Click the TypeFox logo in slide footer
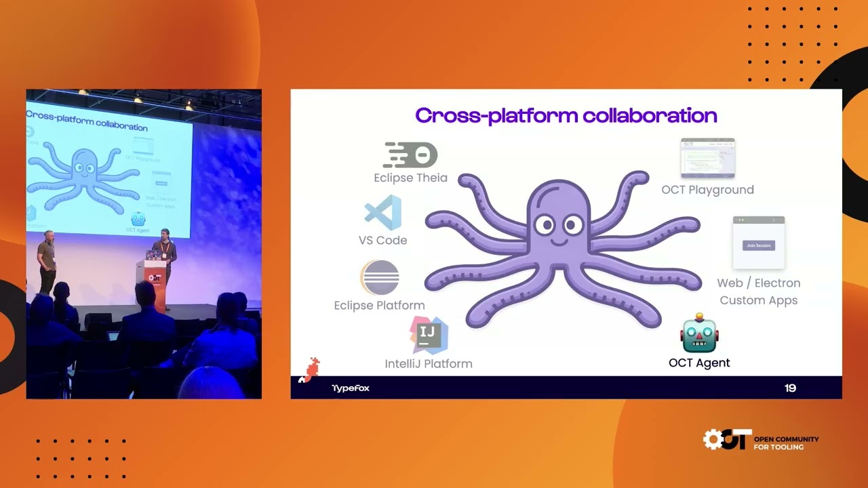Viewport: 868px width, 488px height. point(351,388)
